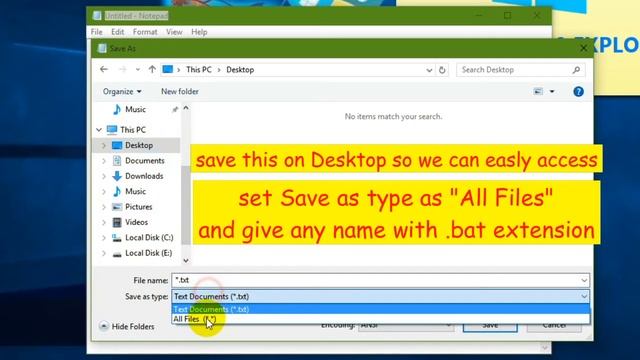The height and width of the screenshot is (360, 640).
Task: Select This PC in the address path
Action: [x=199, y=70]
